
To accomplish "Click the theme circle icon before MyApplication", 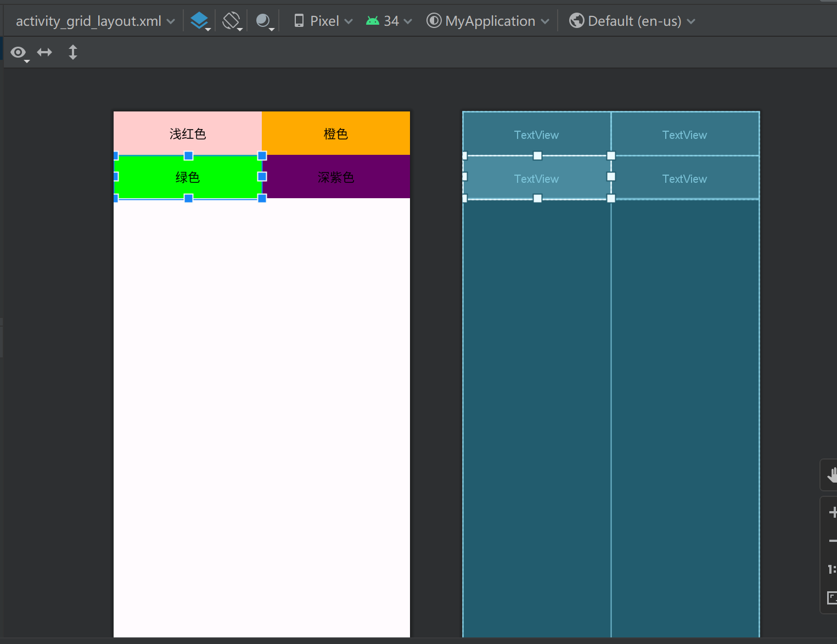I will [x=434, y=21].
